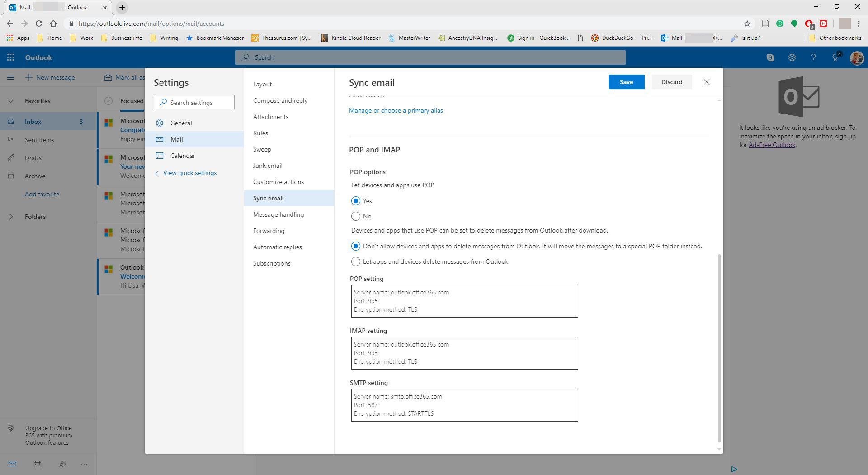
Task: Open the Kindle Cloud Reader bookmark
Action: click(x=351, y=38)
